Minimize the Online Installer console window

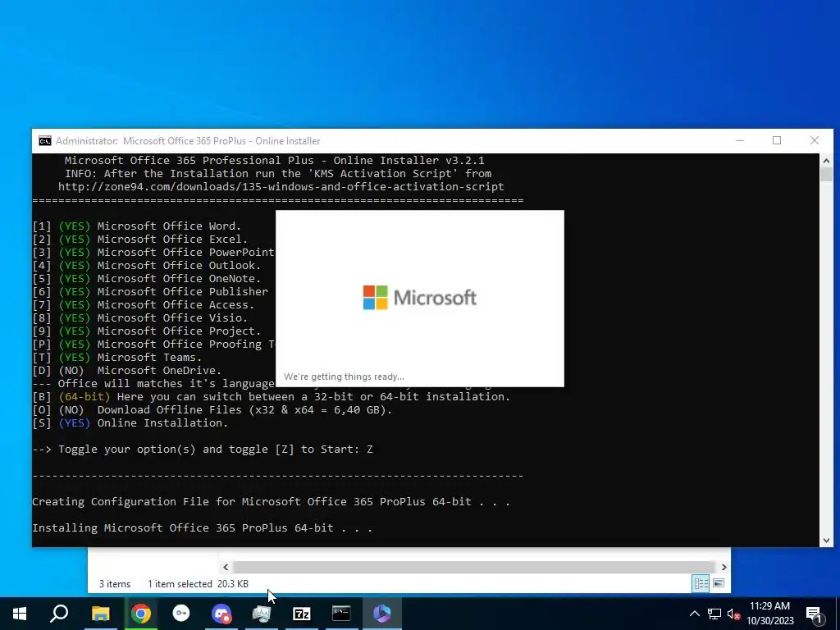pyautogui.click(x=740, y=140)
